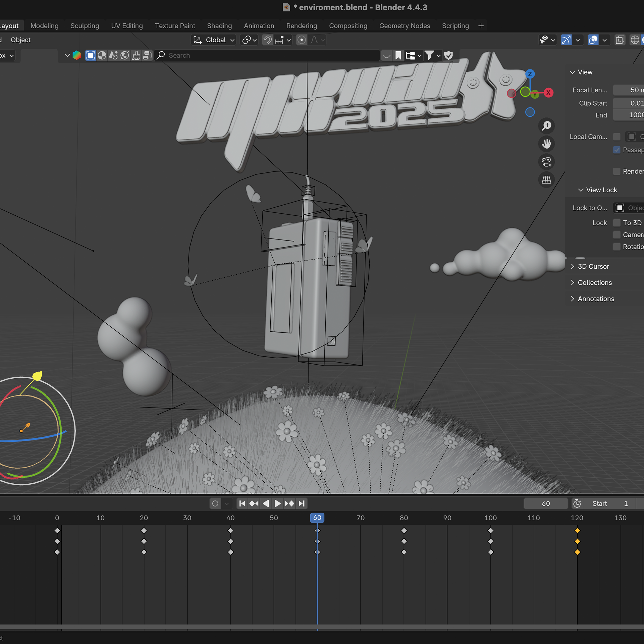The image size is (644, 644).
Task: Toggle the Render Region checkbox
Action: click(x=616, y=171)
